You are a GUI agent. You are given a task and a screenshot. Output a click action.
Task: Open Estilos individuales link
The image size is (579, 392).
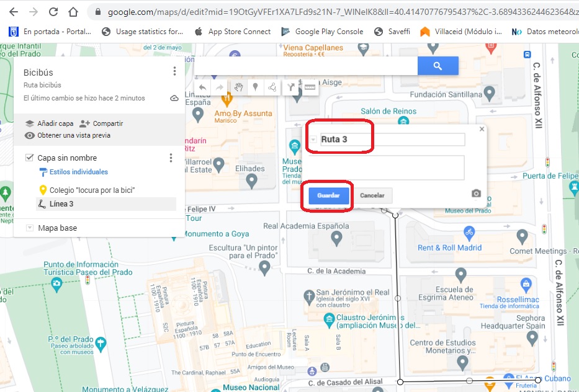coord(78,172)
